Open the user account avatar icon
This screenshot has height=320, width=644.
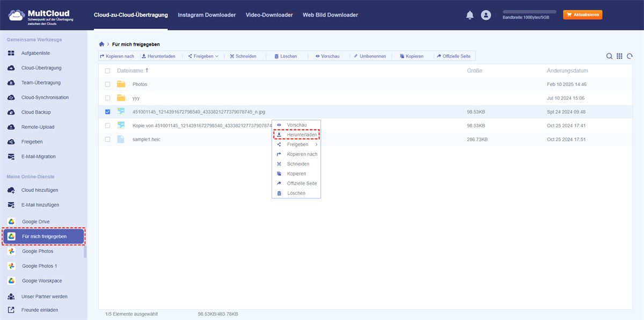pyautogui.click(x=486, y=15)
